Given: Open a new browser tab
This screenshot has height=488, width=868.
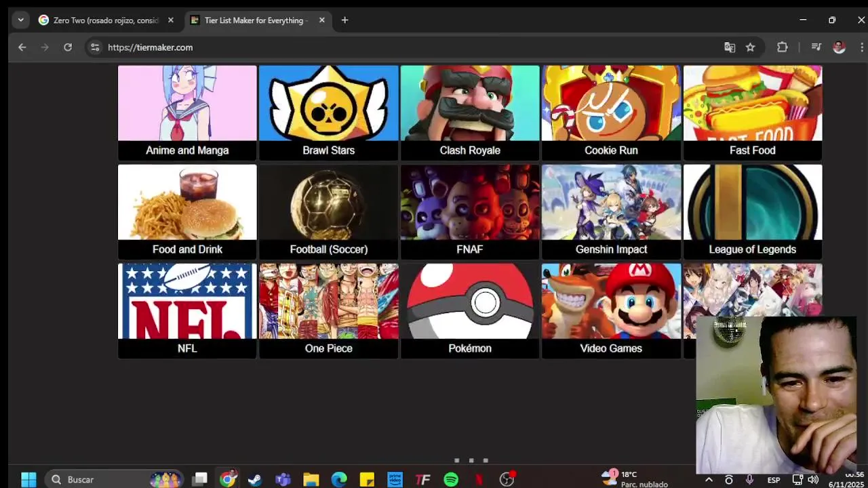Looking at the screenshot, I should tap(344, 20).
